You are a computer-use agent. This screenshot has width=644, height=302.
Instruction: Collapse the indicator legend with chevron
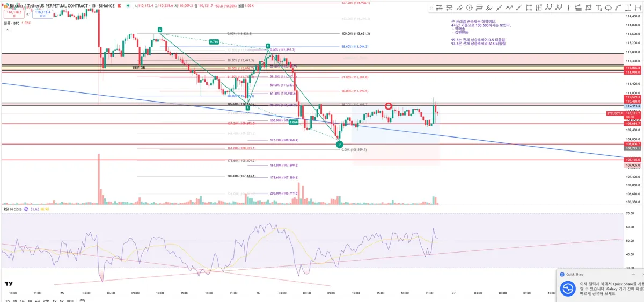(x=8, y=30)
